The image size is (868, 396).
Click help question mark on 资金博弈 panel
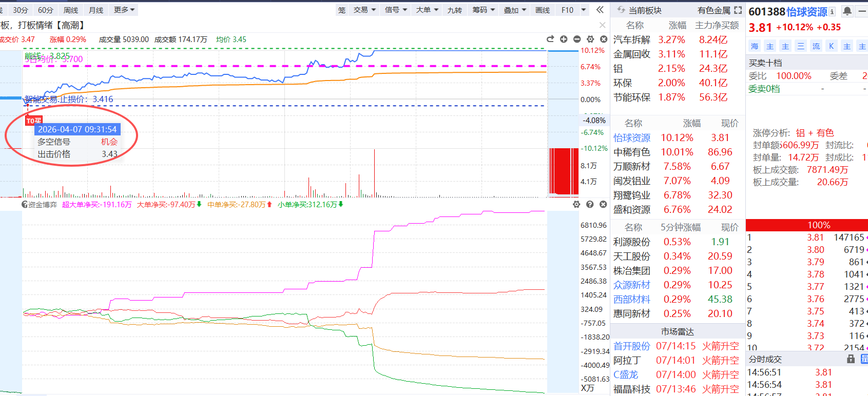(x=590, y=204)
